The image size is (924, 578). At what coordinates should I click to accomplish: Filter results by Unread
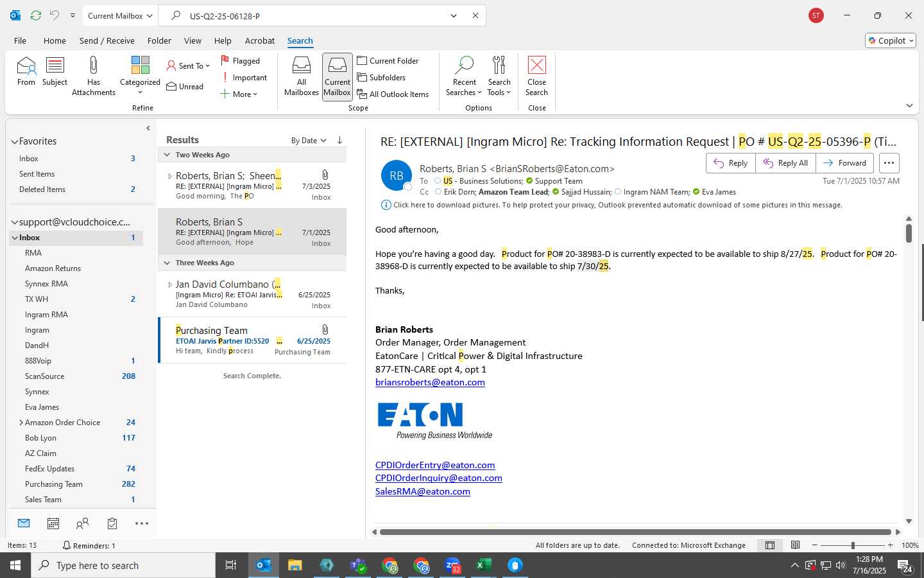[185, 86]
